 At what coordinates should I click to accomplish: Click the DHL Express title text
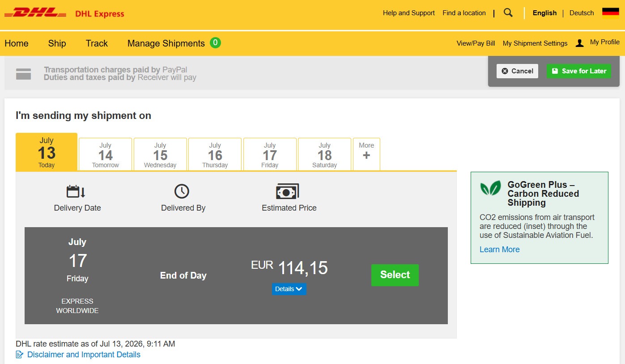coord(100,14)
